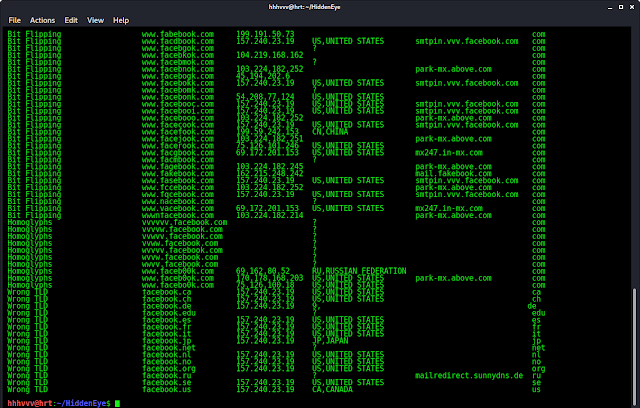Click Wrong TLD domain facebook.ch
This screenshot has width=640, height=408.
[167, 299]
